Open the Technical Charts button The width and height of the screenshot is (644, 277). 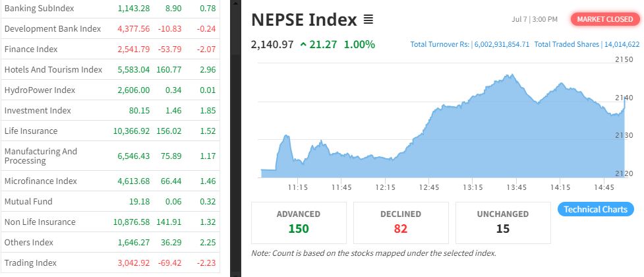pos(595,209)
